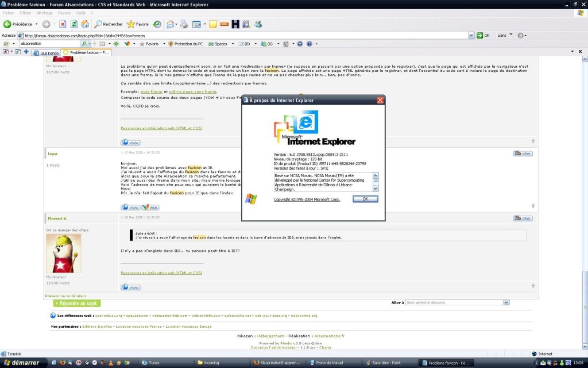Go back with the Précédente button
588x368 pixels.
[18, 24]
